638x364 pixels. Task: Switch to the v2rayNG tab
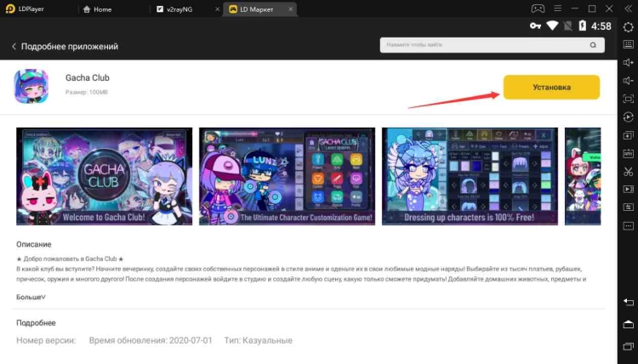tap(175, 9)
